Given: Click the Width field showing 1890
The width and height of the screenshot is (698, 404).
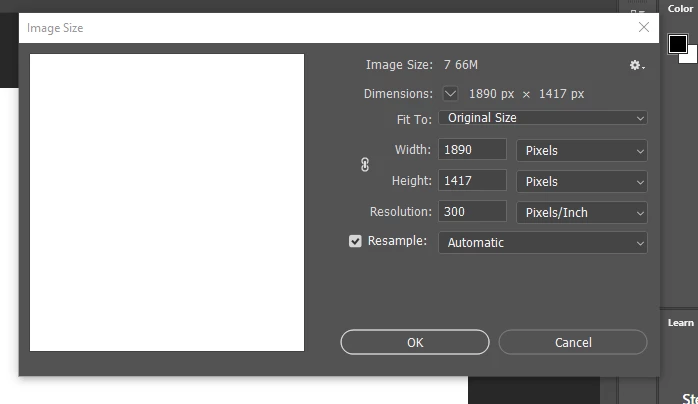Looking at the screenshot, I should 472,149.
